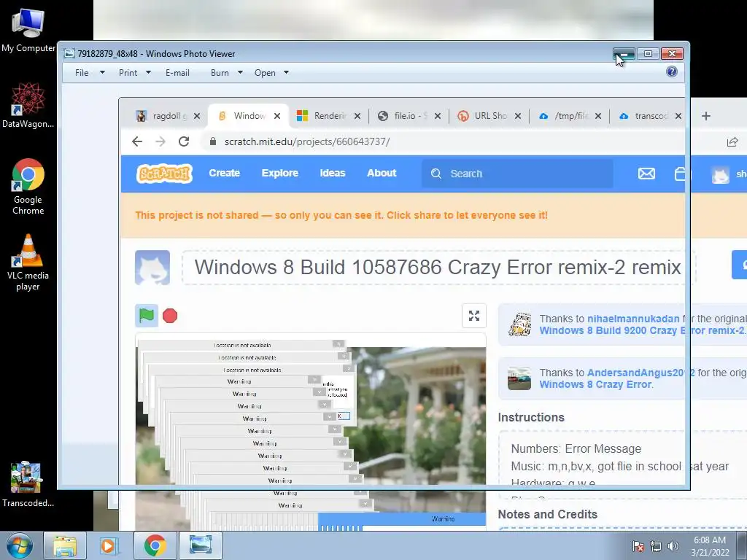The width and height of the screenshot is (747, 560).
Task: Switch to Chrome in the taskbar
Action: coord(155,545)
